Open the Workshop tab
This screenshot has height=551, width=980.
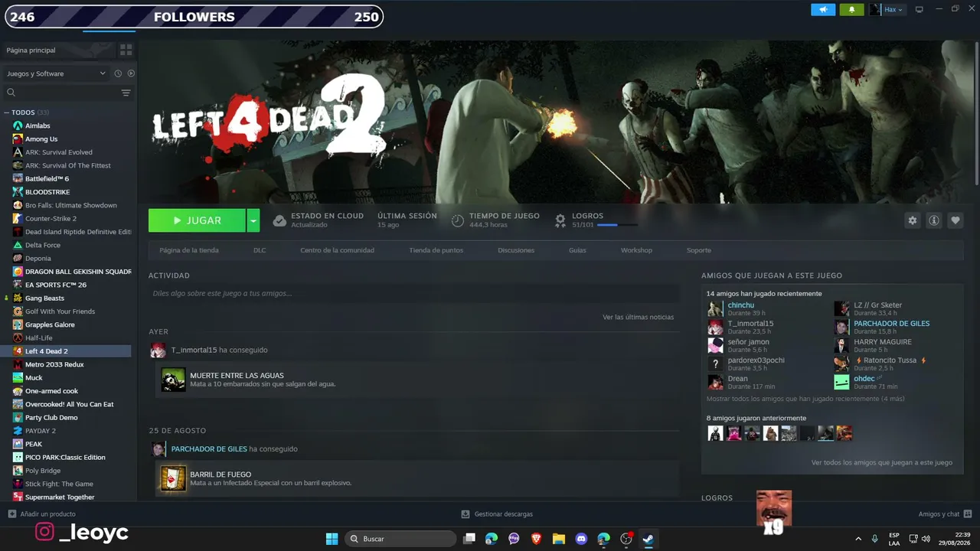[636, 250]
